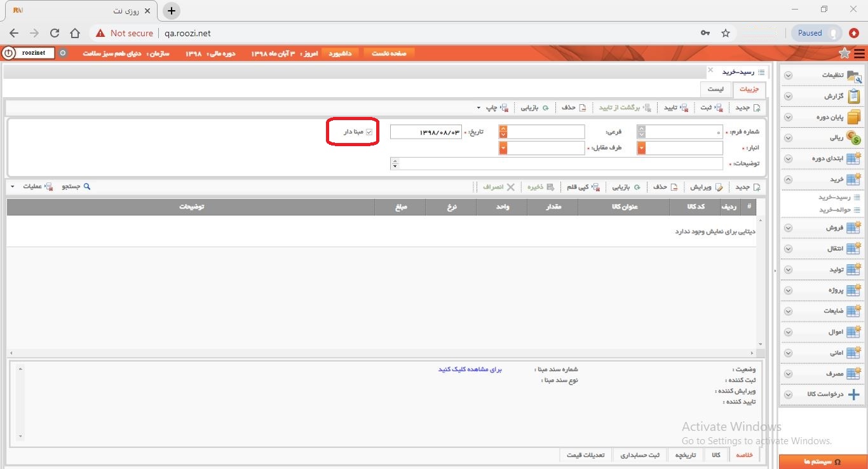
Task: Open the تعدیلات قیمت bottom tab
Action: [x=586, y=455]
